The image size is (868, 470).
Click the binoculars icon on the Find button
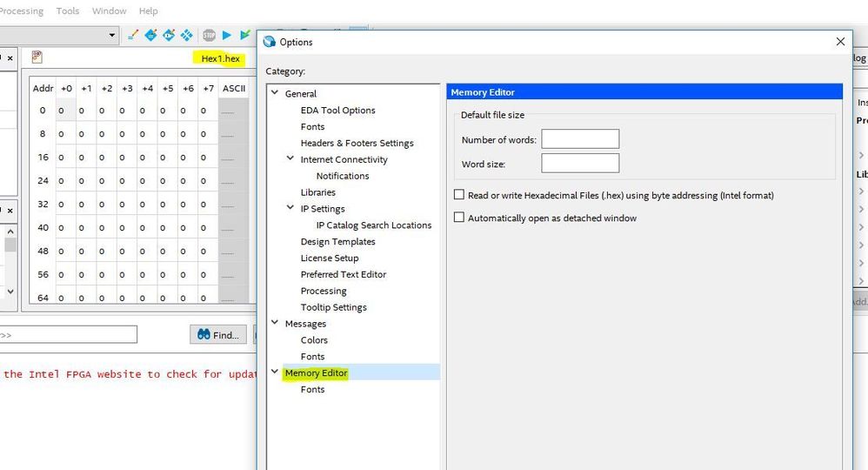204,334
